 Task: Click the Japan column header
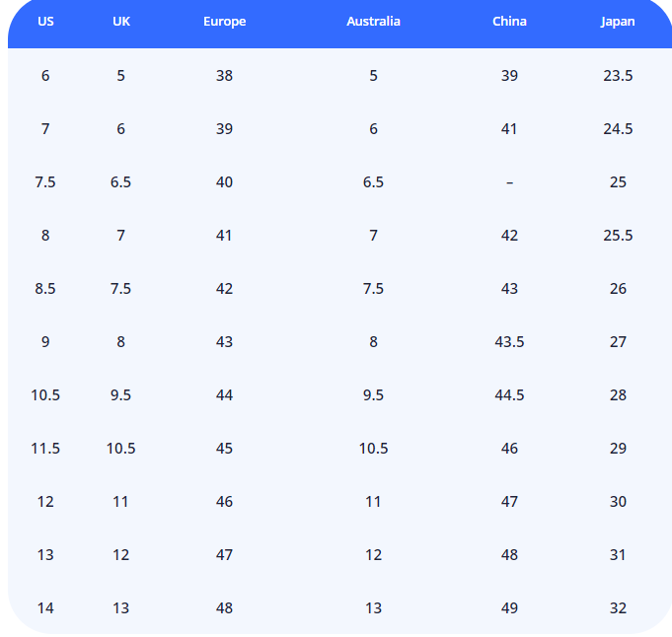pos(618,22)
